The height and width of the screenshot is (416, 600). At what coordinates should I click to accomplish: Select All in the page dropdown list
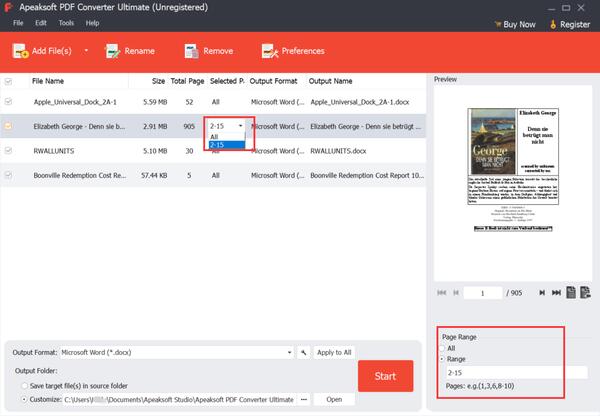(x=215, y=137)
